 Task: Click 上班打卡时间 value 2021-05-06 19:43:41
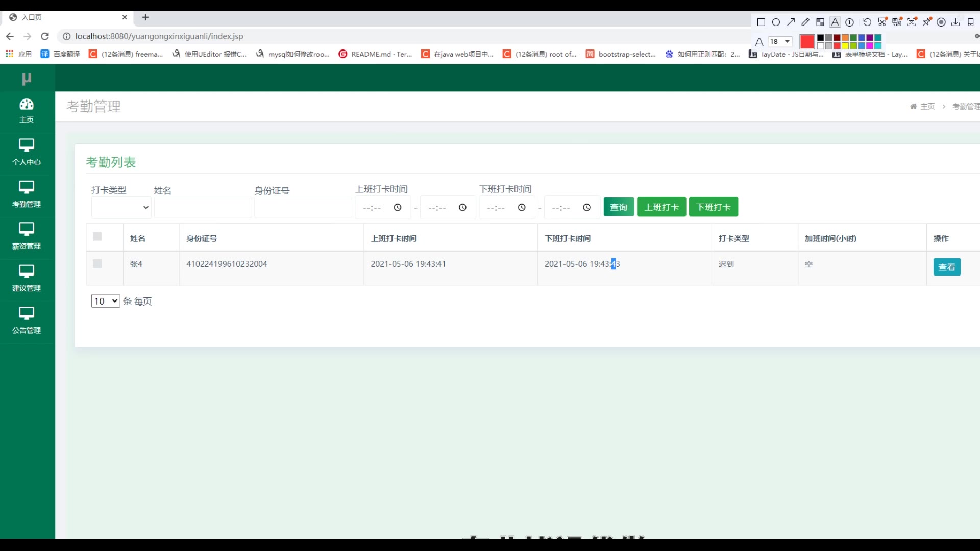[x=408, y=264]
